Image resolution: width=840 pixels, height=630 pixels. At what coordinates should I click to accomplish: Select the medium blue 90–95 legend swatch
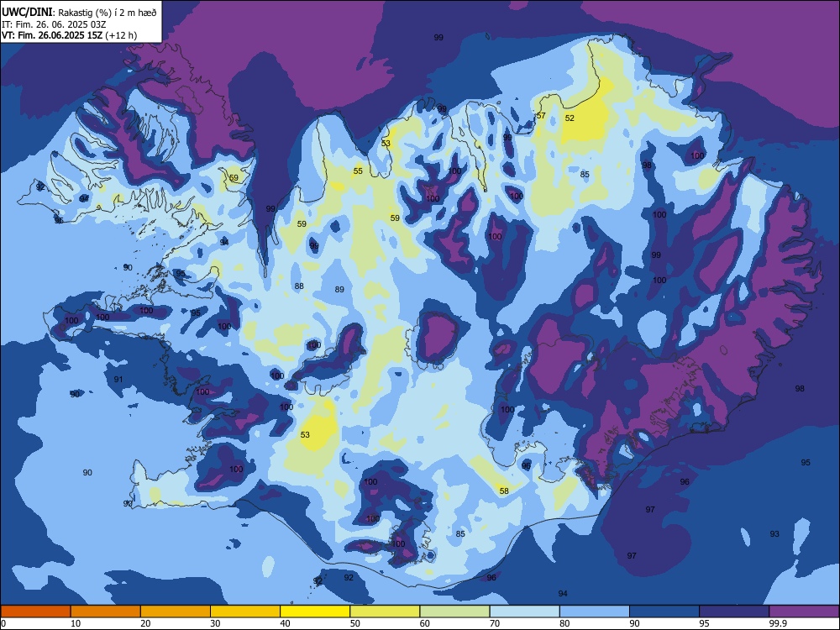coord(664,612)
